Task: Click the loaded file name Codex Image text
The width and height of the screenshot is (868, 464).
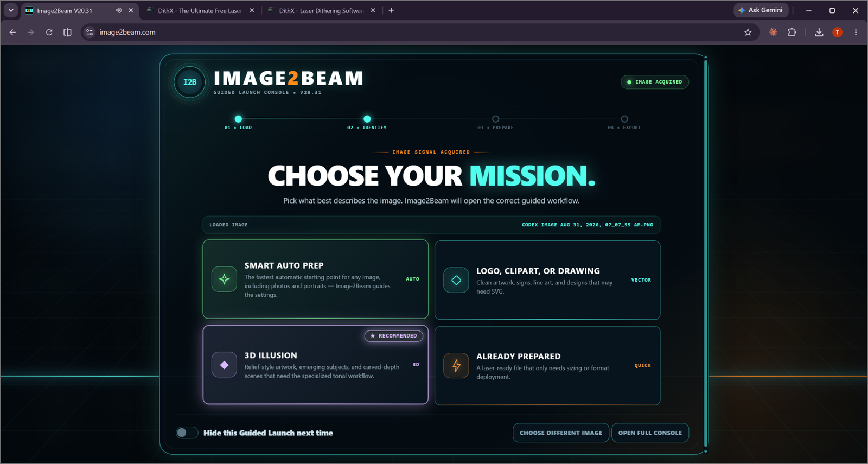Action: [588, 225]
